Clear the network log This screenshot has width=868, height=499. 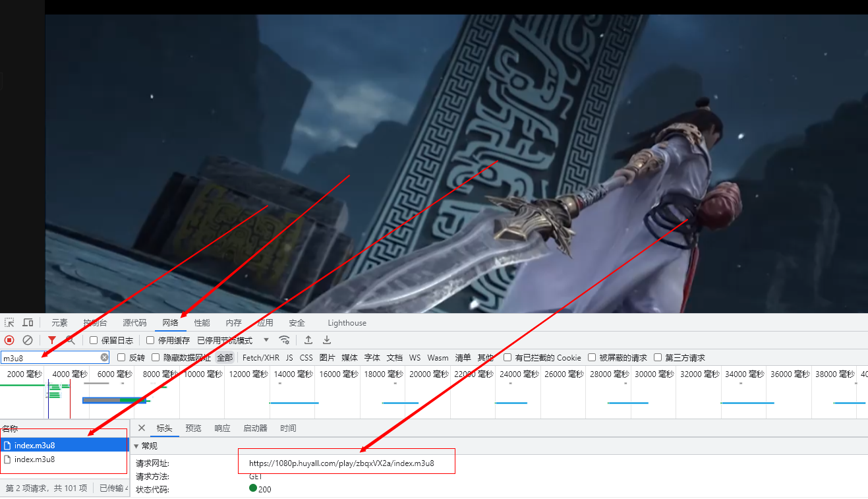tap(28, 340)
